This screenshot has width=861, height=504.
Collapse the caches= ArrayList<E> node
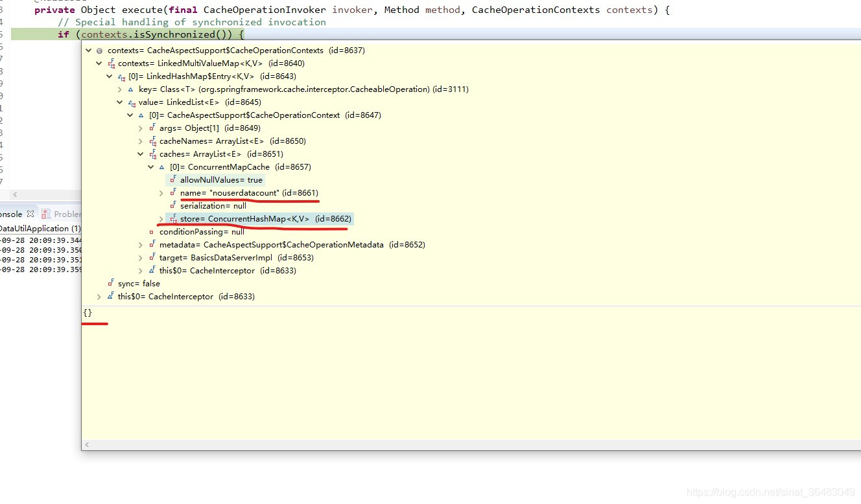[x=140, y=154]
